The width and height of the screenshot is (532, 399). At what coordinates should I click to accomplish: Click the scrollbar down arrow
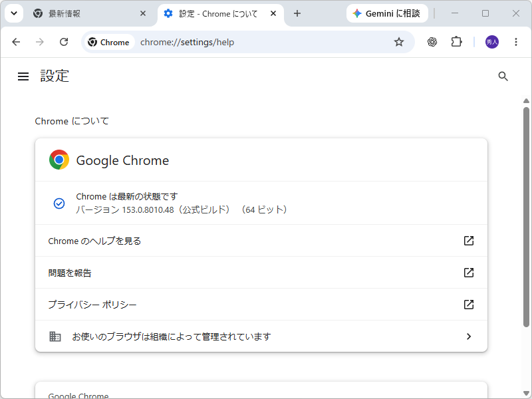point(526,394)
